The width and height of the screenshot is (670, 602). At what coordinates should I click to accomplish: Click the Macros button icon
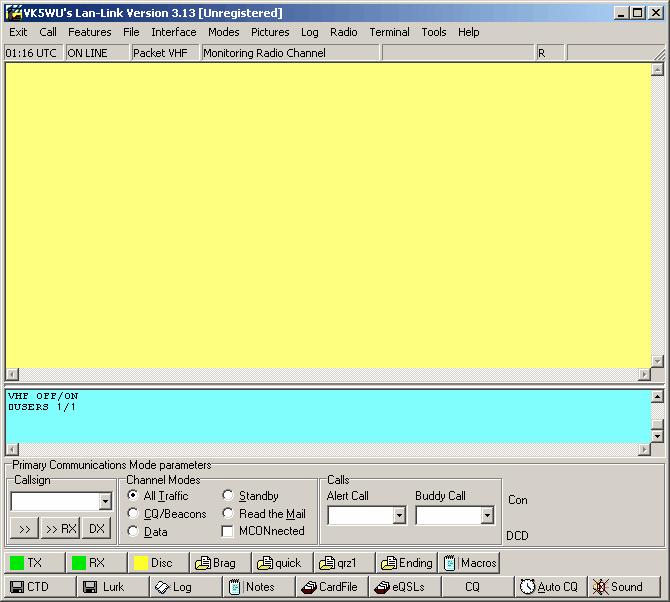point(450,563)
